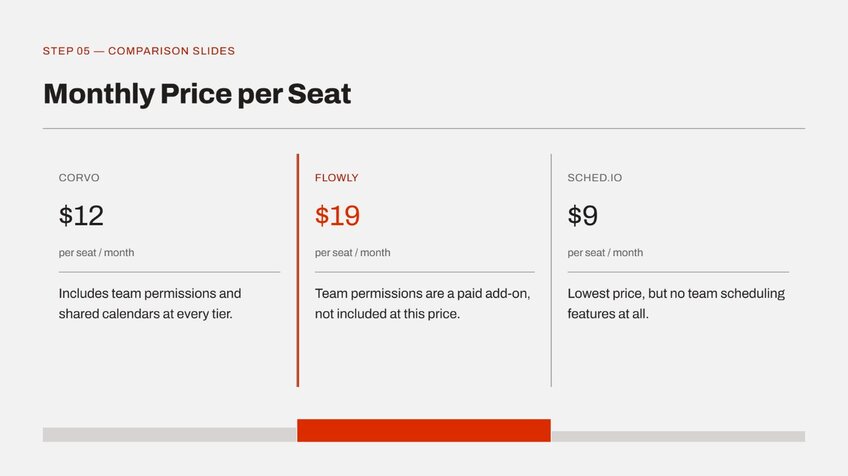Click per seat / month under Flowly
This screenshot has height=476, width=848.
point(353,253)
